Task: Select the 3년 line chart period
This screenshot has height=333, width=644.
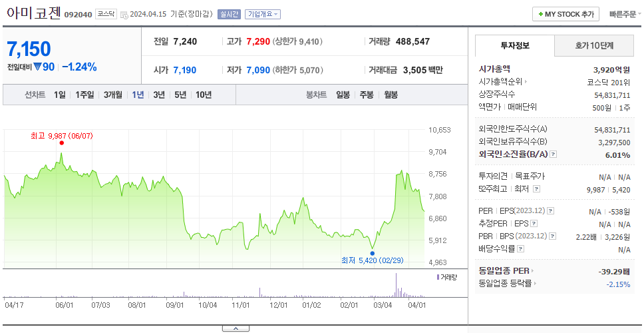Action: point(159,95)
